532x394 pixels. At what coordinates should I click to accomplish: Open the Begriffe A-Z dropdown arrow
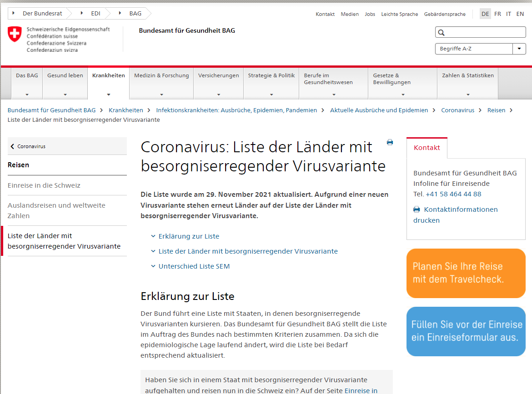coord(519,49)
